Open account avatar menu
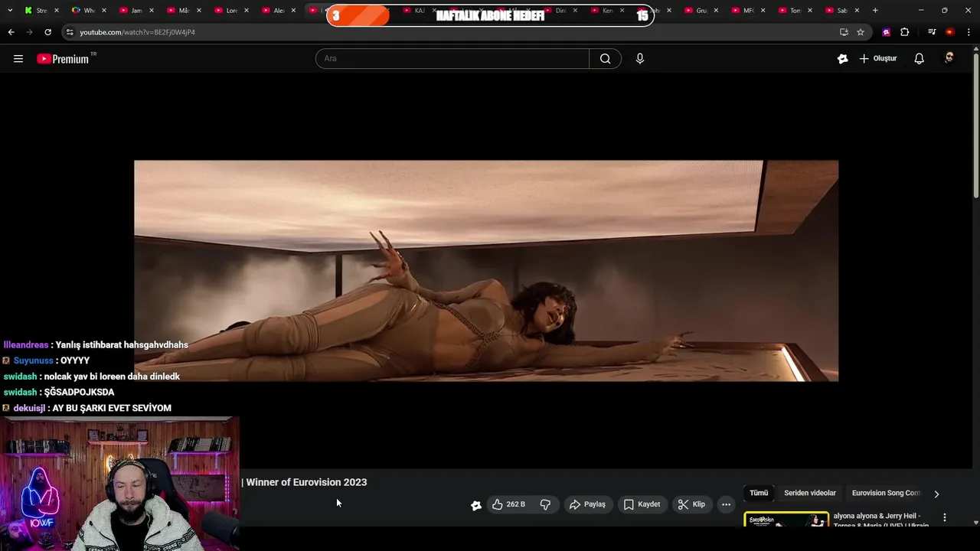This screenshot has width=980, height=551. (x=949, y=59)
